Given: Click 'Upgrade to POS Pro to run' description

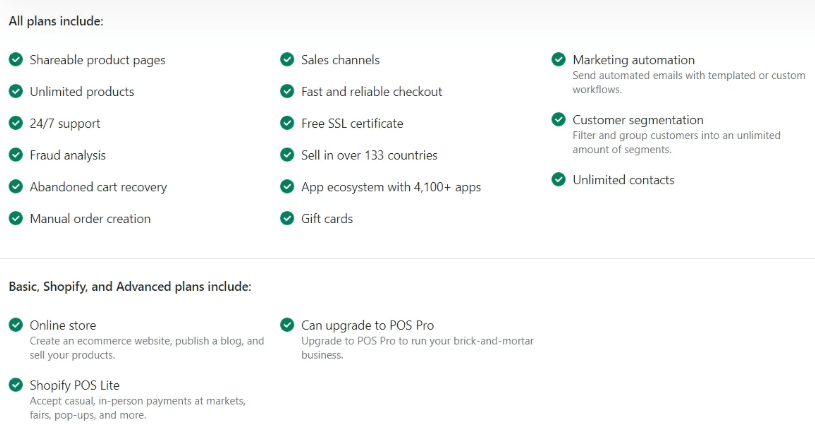Looking at the screenshot, I should click(417, 348).
